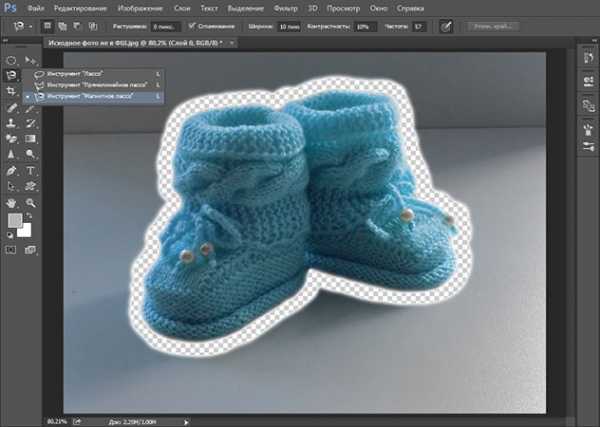Select the Path Selection tool
Image resolution: width=600 pixels, height=427 pixels.
[11, 186]
